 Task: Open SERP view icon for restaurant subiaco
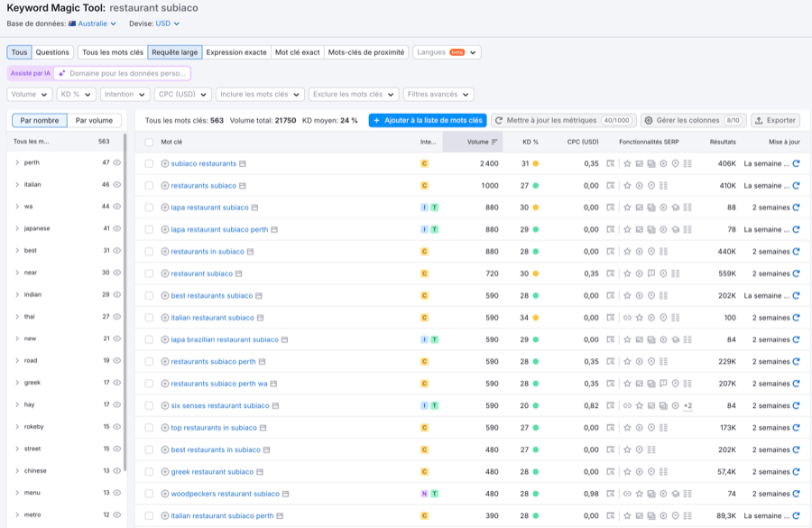(x=611, y=273)
